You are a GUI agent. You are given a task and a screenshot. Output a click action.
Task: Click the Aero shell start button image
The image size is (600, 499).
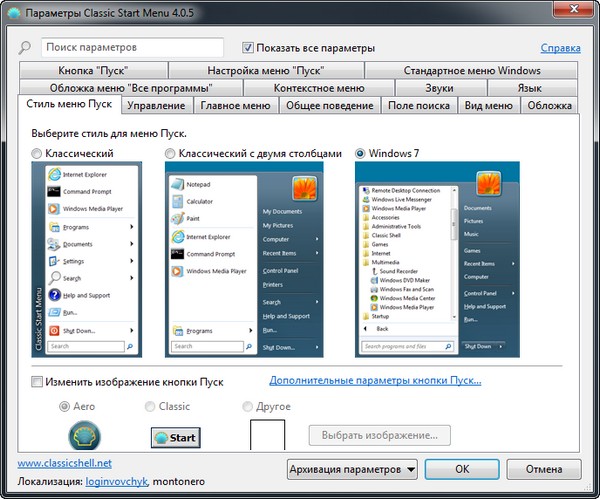coord(85,438)
